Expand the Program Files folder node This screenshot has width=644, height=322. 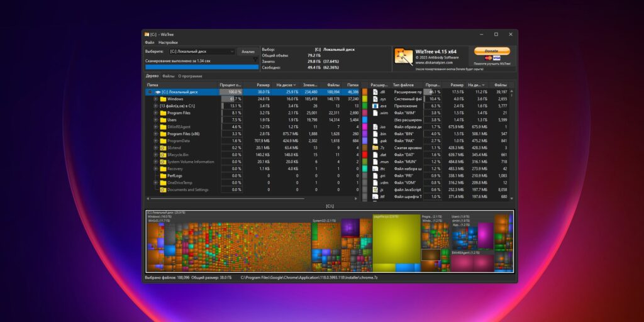coord(156,113)
